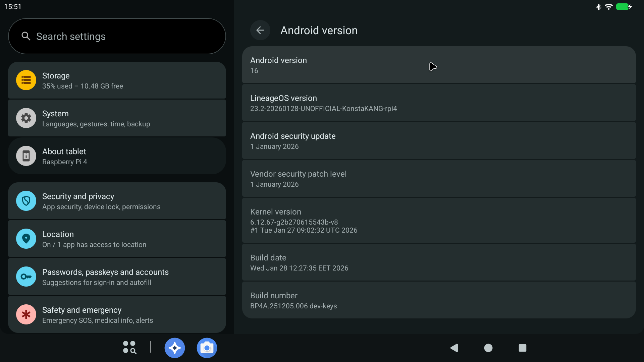Open the circle-to-search icon
This screenshot has width=644, height=362.
click(129, 348)
